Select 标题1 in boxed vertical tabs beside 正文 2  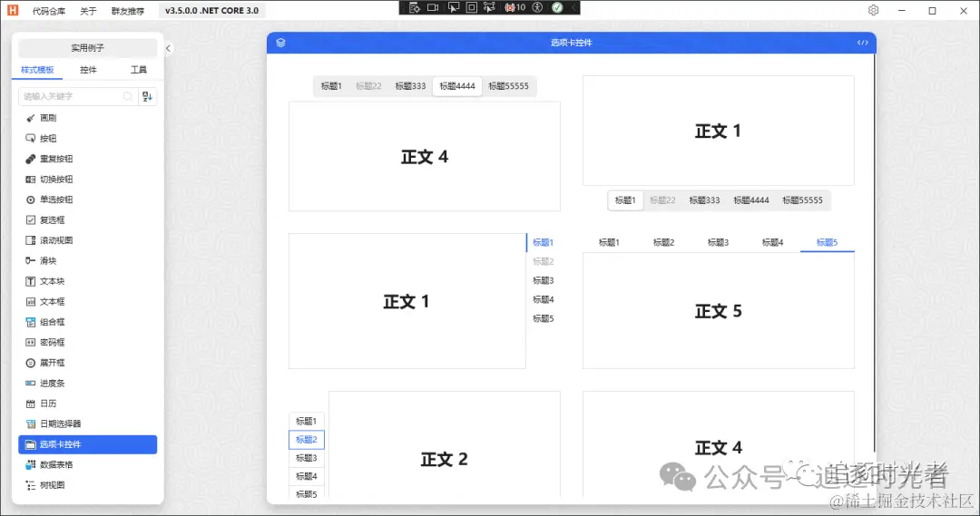point(307,421)
